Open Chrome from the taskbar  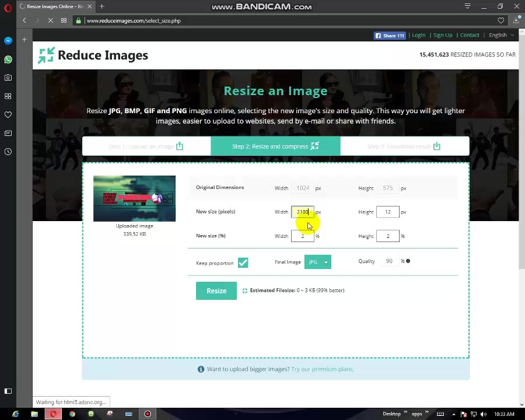point(72,414)
